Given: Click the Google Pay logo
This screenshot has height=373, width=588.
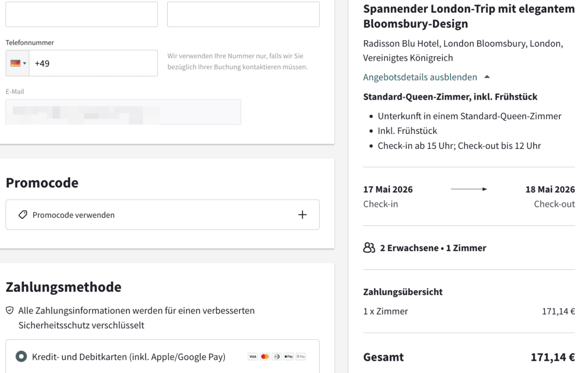Looking at the screenshot, I should [301, 356].
